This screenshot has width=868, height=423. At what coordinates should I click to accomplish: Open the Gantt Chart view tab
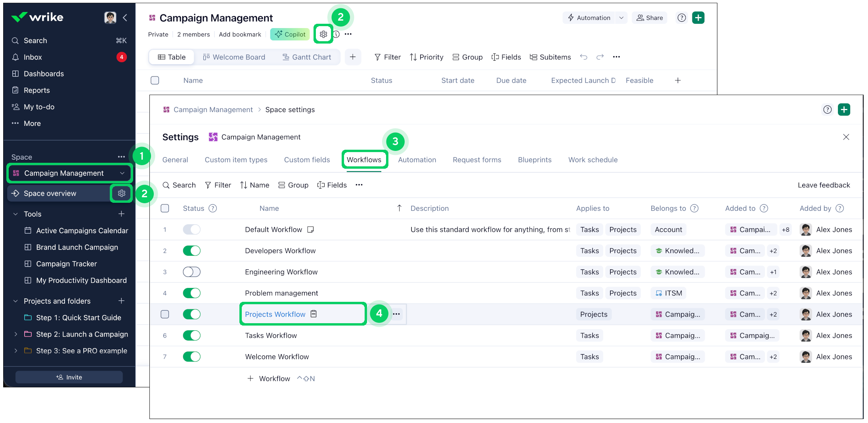coord(307,57)
